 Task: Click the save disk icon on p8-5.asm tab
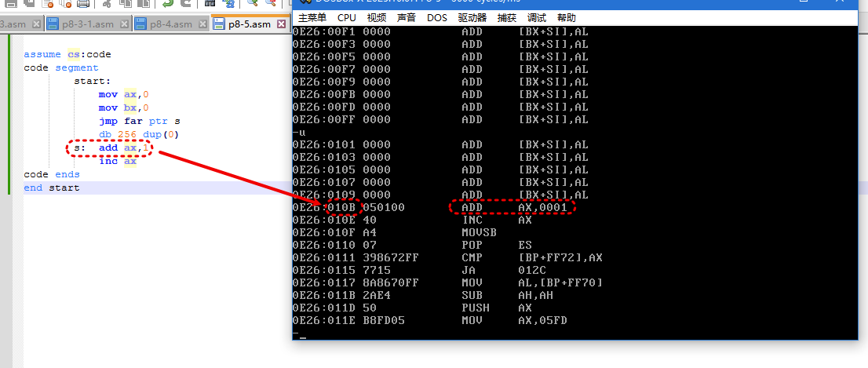219,24
